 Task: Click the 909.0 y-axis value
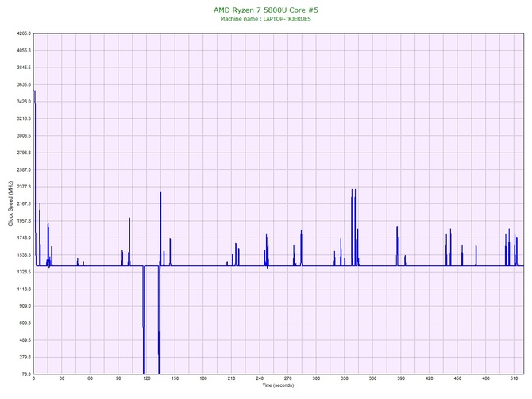[x=25, y=306]
